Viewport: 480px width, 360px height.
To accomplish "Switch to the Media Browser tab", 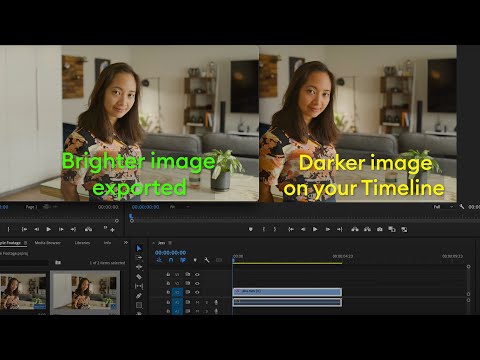I will [x=48, y=243].
